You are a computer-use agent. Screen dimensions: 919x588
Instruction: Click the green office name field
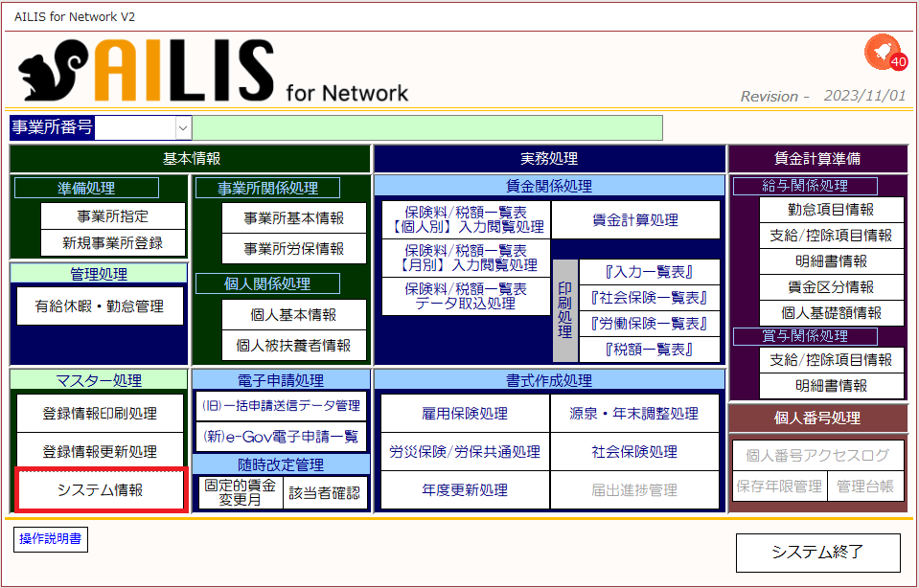(427, 127)
